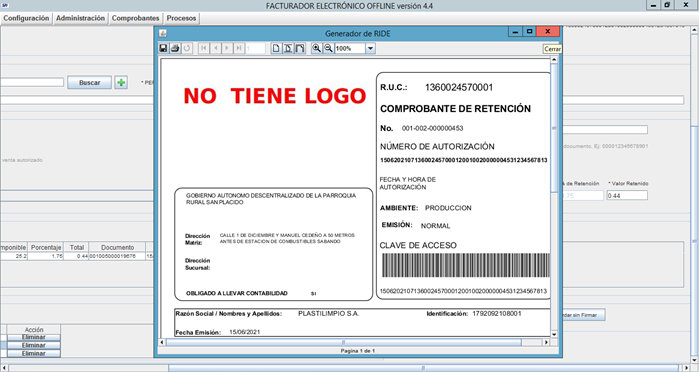Viewport: 699px width, 372px height.
Task: Click the Valor Retenido field showing 0.44
Action: pyautogui.click(x=627, y=195)
